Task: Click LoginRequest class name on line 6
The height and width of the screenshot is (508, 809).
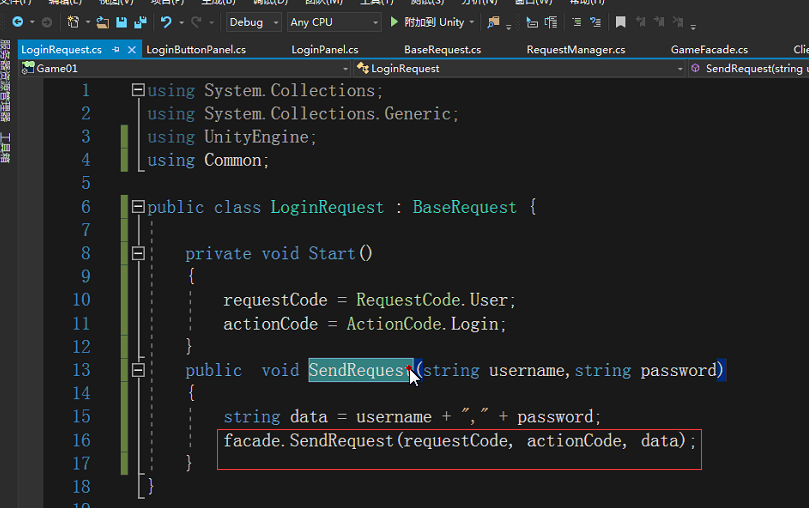Action: click(x=327, y=207)
